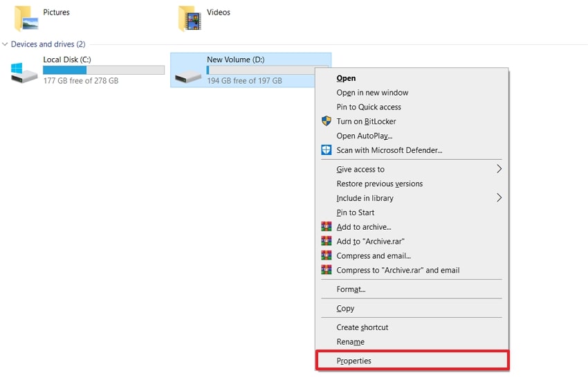Click the Local Disk (C:) storage usage bar
The image size is (588, 380).
click(x=104, y=70)
